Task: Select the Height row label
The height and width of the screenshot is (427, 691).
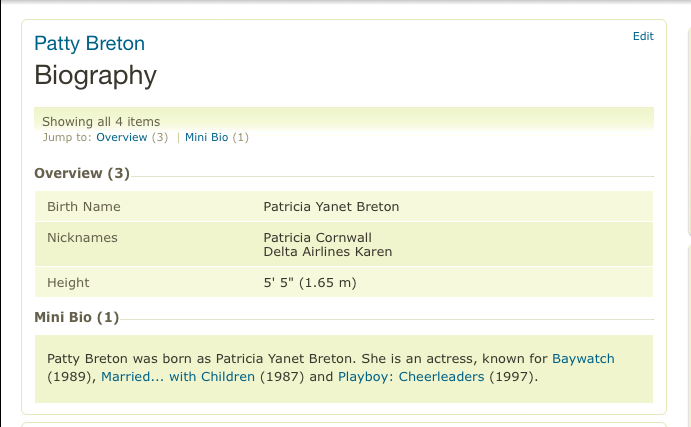Action: (x=68, y=283)
